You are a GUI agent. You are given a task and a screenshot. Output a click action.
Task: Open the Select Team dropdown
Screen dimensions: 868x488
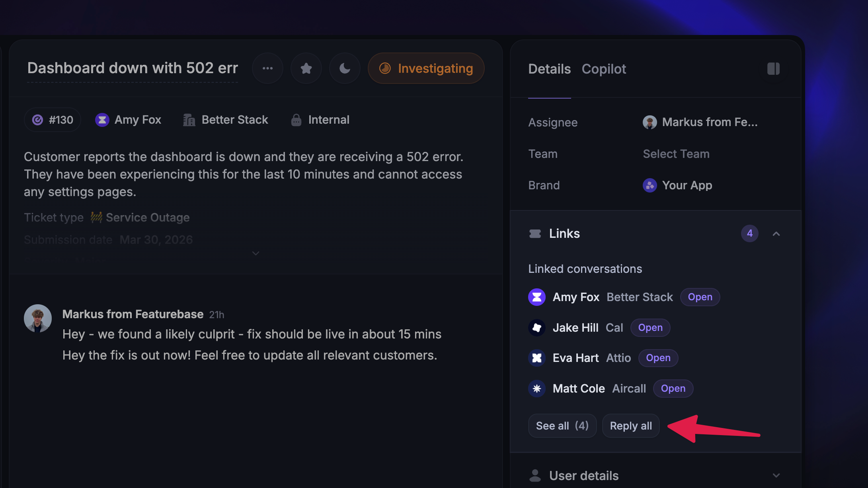tap(676, 154)
